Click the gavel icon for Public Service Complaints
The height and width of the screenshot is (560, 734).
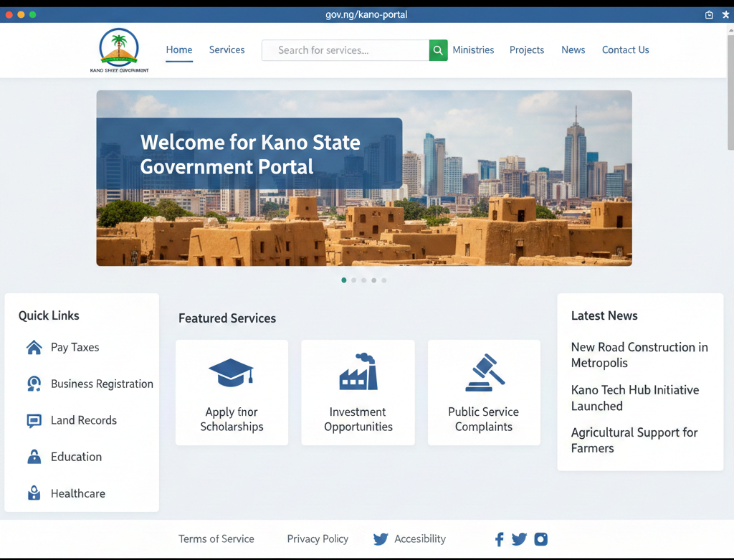pos(484,371)
